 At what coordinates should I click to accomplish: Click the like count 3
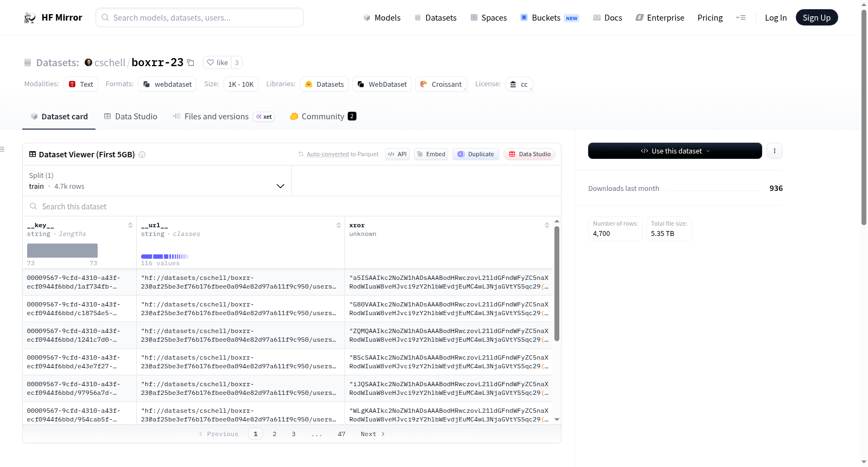(x=237, y=62)
